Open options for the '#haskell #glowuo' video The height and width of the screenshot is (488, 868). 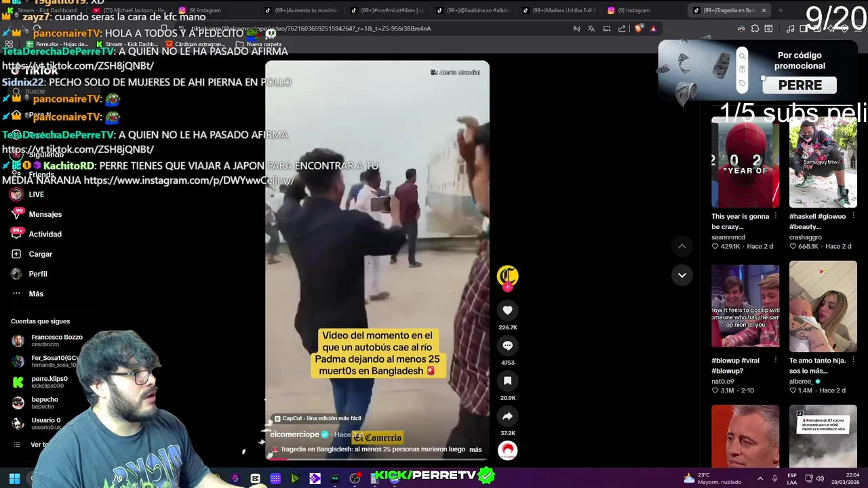click(x=854, y=216)
